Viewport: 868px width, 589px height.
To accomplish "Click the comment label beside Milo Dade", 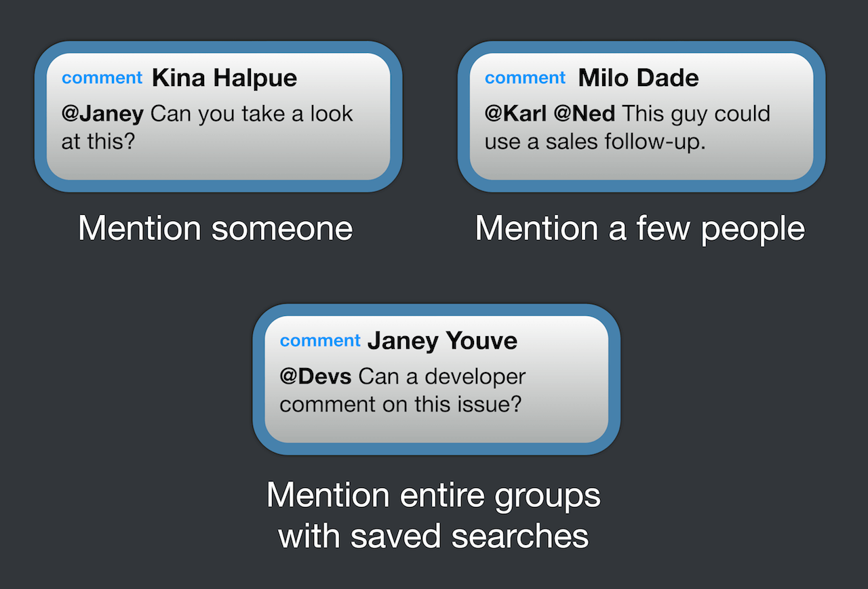I will click(x=525, y=78).
